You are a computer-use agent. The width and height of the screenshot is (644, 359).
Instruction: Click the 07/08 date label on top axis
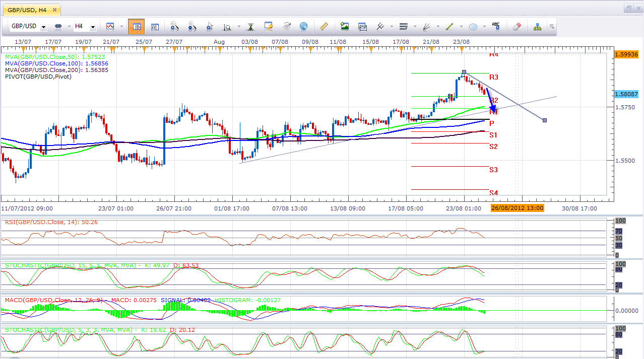[280, 42]
